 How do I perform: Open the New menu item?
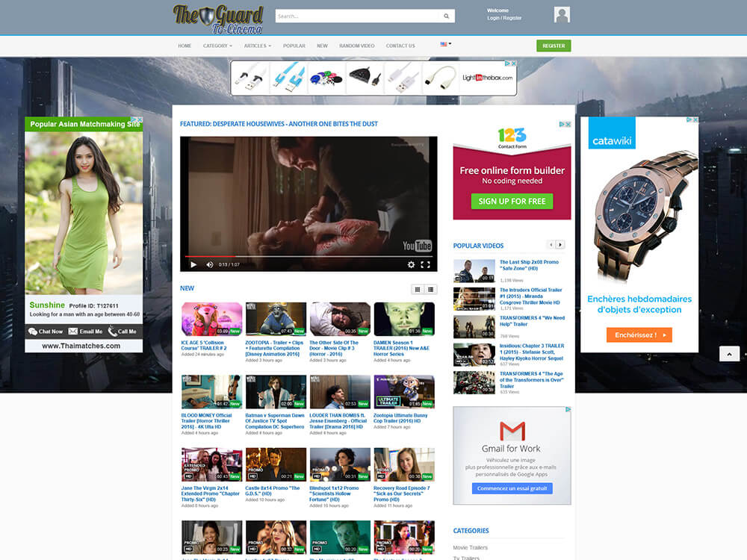coord(322,46)
